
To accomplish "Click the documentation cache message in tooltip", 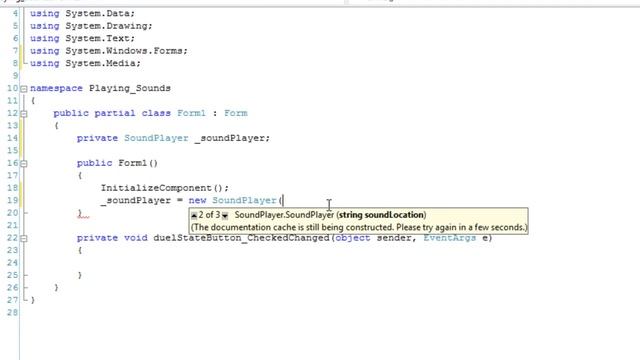I will coord(359,227).
